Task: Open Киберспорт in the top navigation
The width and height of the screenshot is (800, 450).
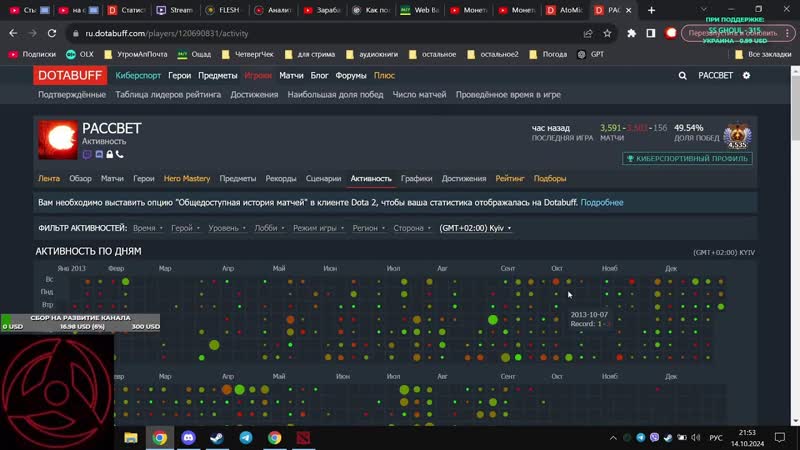Action: (138, 76)
